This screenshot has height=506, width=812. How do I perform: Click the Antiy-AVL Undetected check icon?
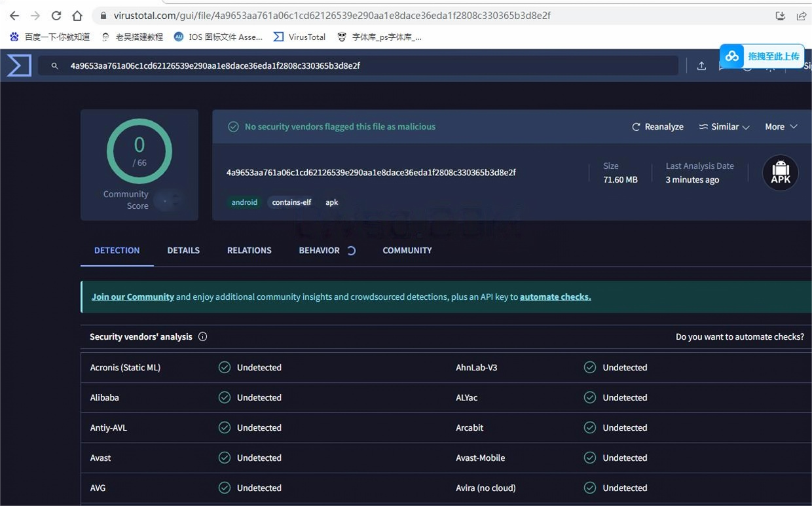(225, 427)
